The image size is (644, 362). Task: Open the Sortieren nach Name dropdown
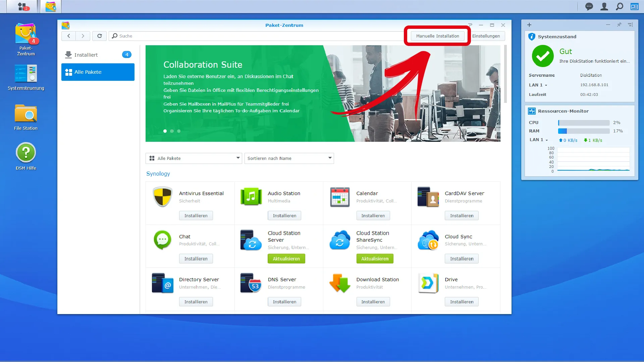[289, 158]
